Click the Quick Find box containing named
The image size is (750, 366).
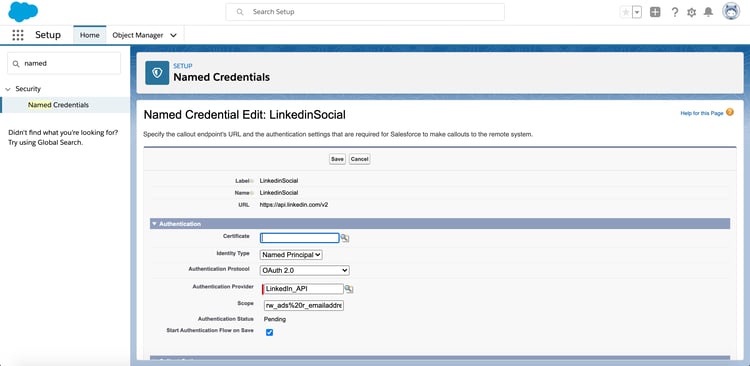pos(64,63)
